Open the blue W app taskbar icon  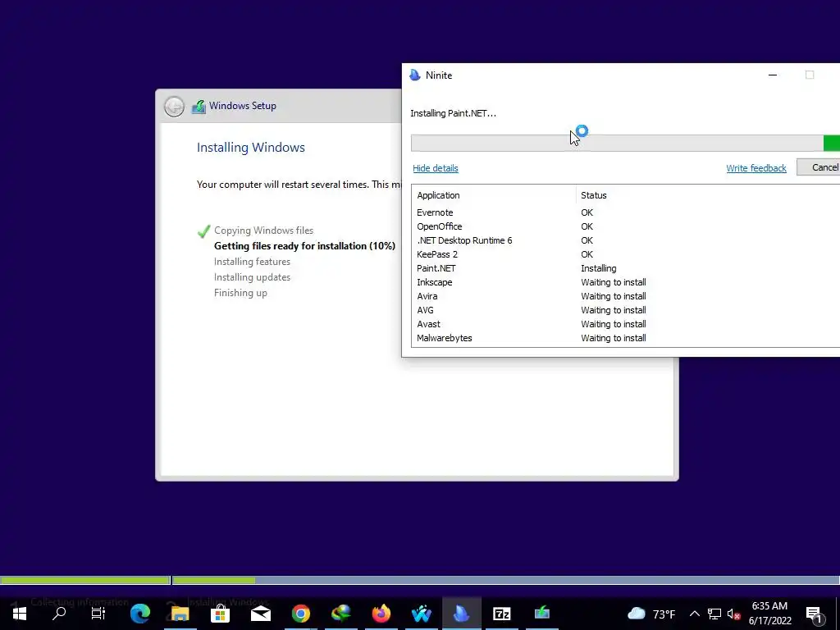coord(421,614)
